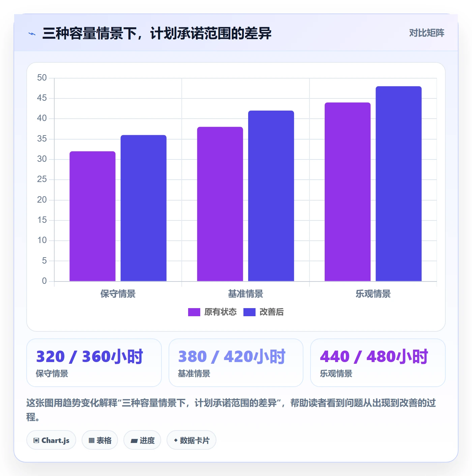Toggle the 改善后 legend swatch
Image resolution: width=472 pixels, height=476 pixels.
point(249,312)
